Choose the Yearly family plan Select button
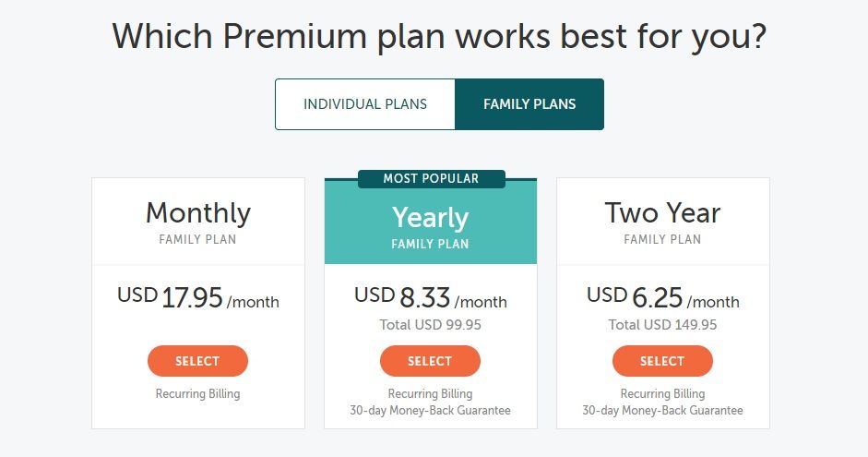This screenshot has width=868, height=457. [430, 361]
